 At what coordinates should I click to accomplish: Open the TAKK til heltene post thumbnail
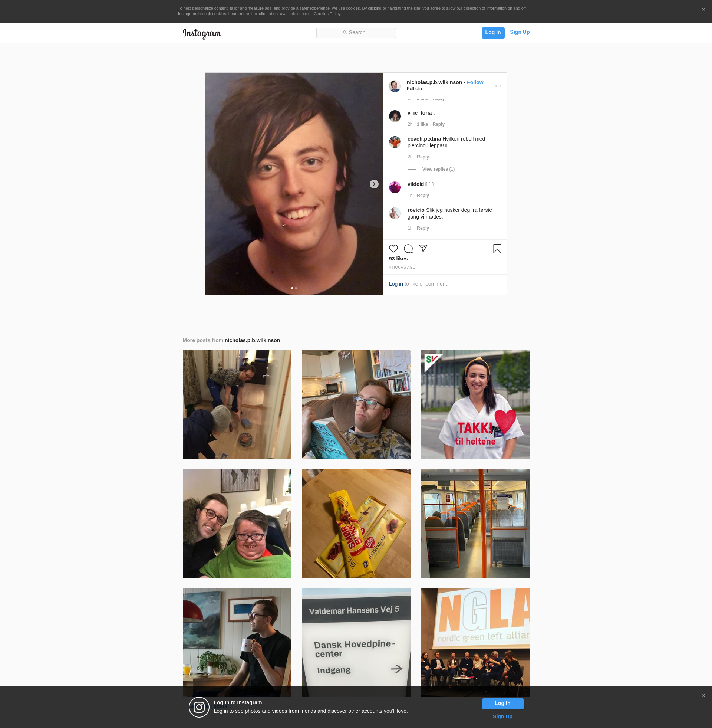475,404
